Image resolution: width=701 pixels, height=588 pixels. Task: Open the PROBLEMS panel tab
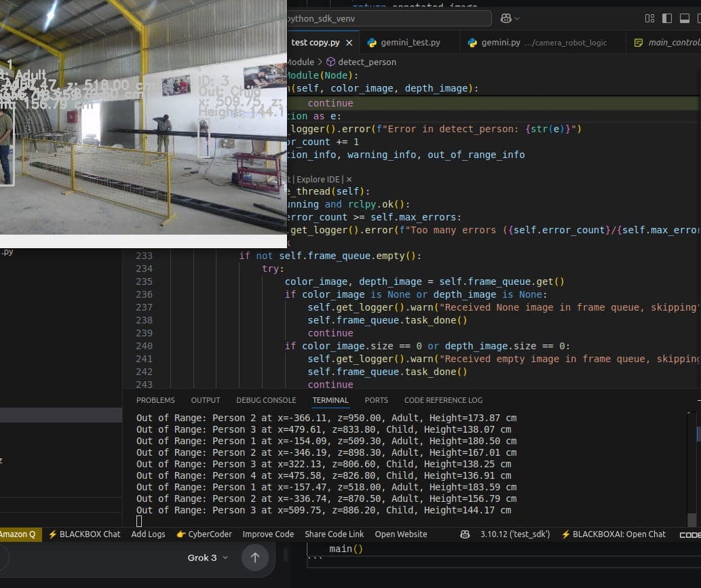tap(155, 400)
